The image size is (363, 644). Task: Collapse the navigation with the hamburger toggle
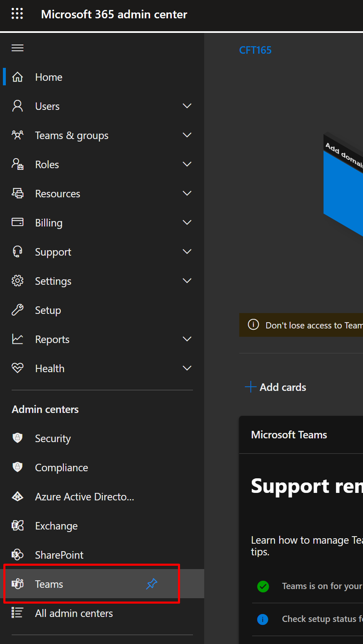tap(17, 47)
